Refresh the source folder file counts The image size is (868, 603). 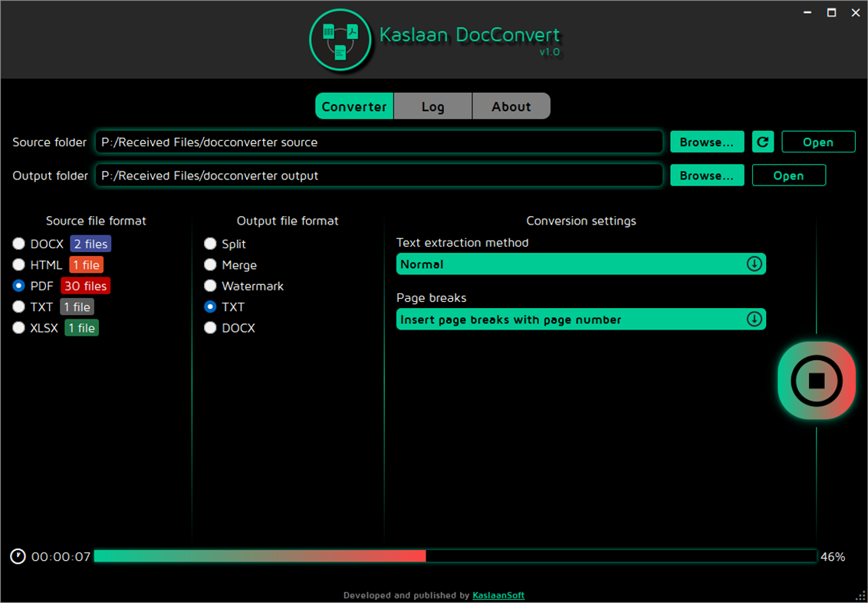762,142
